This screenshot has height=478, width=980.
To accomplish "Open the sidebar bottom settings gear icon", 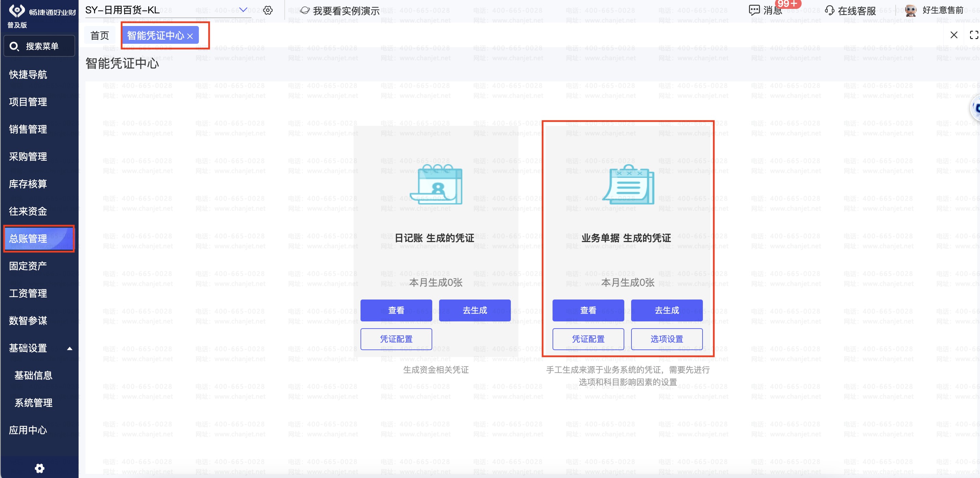I will click(40, 468).
